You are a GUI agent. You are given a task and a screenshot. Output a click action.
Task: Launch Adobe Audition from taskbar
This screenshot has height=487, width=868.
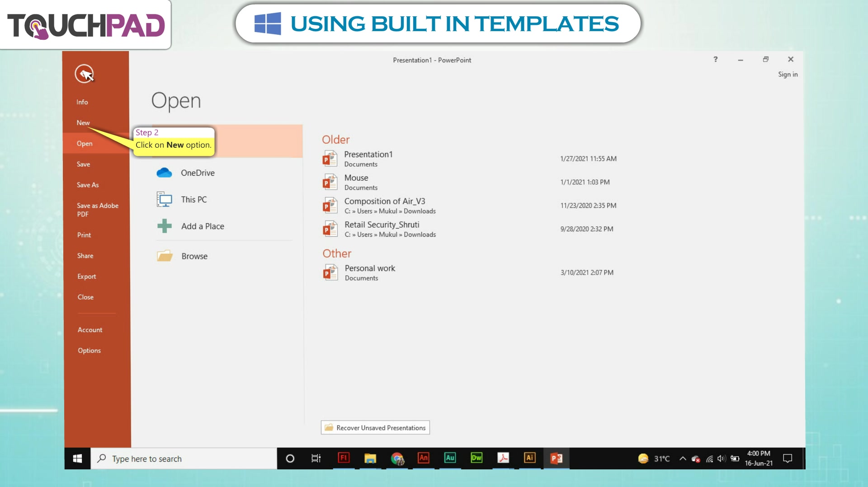click(450, 458)
